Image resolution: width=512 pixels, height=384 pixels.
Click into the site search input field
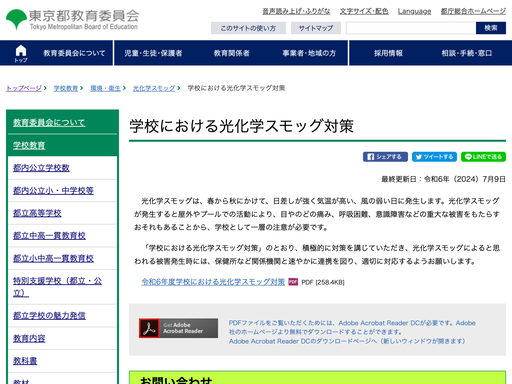pos(411,28)
